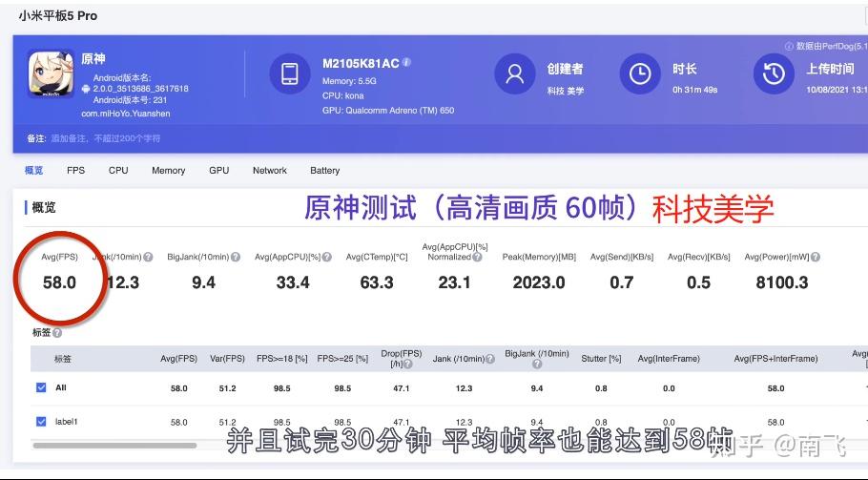The height and width of the screenshot is (480, 868).
Task: Switch to the Memory tab
Action: 168,171
